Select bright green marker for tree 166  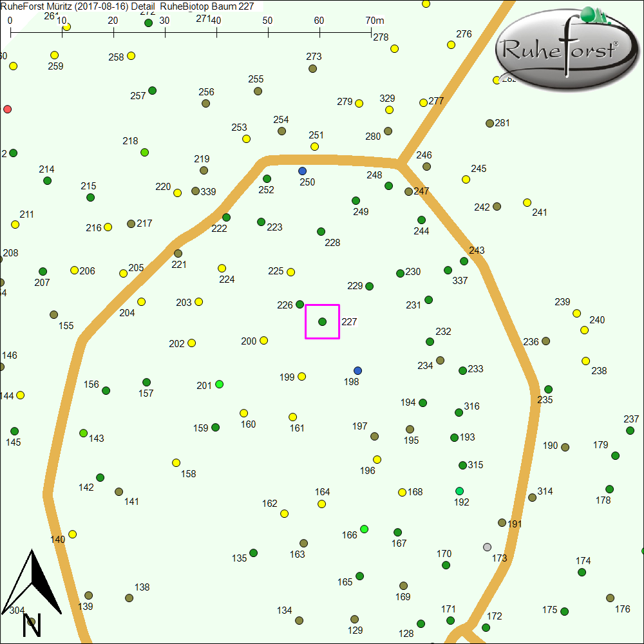pos(364,529)
